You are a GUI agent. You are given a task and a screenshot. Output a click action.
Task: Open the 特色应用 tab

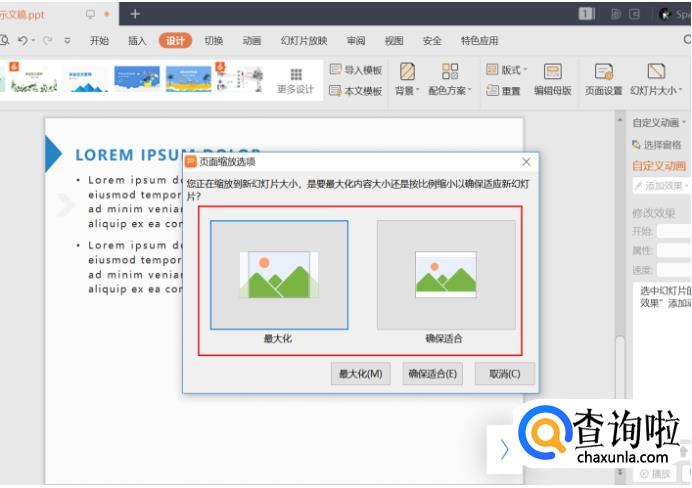point(480,41)
